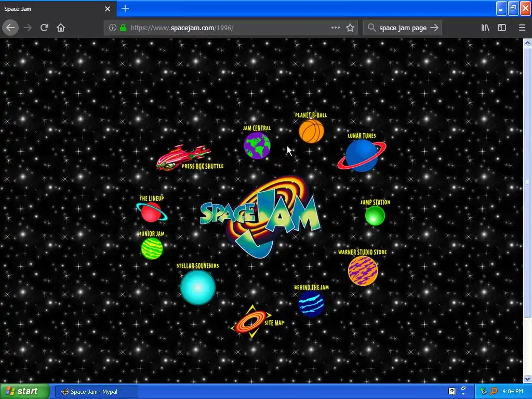The image size is (532, 399).
Task: Click the Press Box Shuttle text label
Action: 203,166
